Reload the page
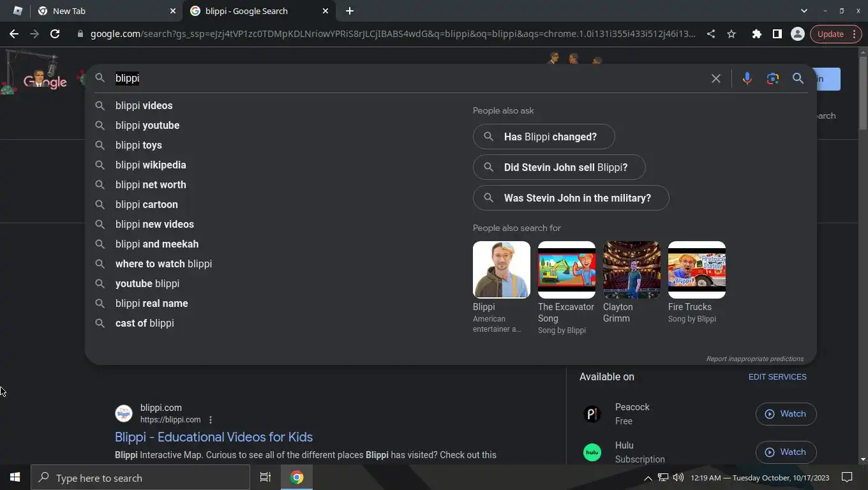868x490 pixels. (55, 34)
